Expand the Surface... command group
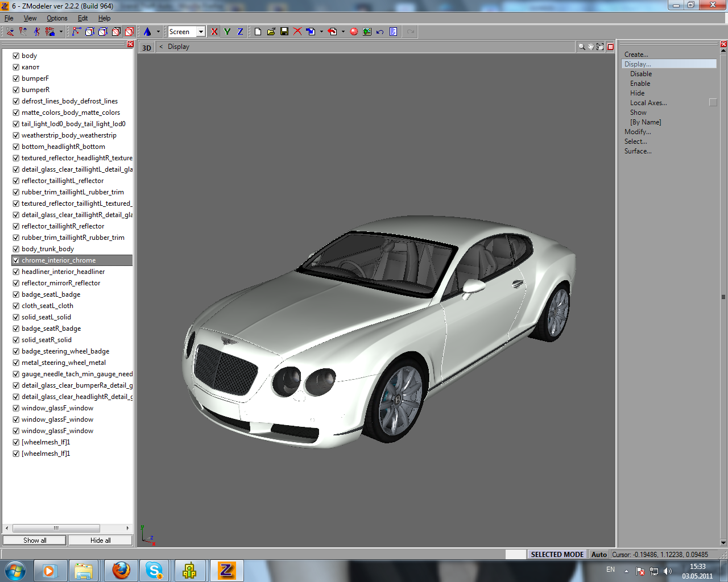The height and width of the screenshot is (582, 728). point(638,151)
